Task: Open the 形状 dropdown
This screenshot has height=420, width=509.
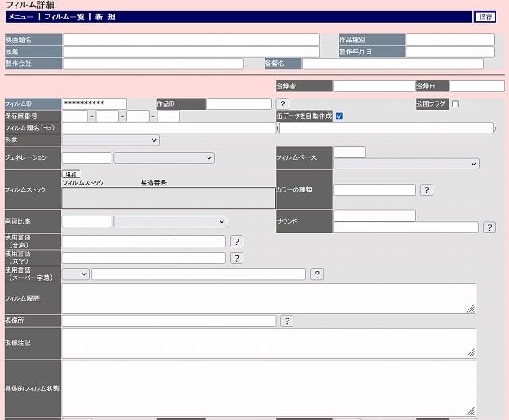Action: coord(111,140)
